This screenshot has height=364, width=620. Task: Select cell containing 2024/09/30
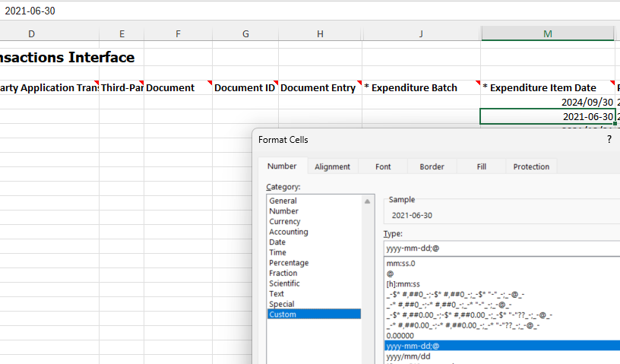(x=548, y=102)
